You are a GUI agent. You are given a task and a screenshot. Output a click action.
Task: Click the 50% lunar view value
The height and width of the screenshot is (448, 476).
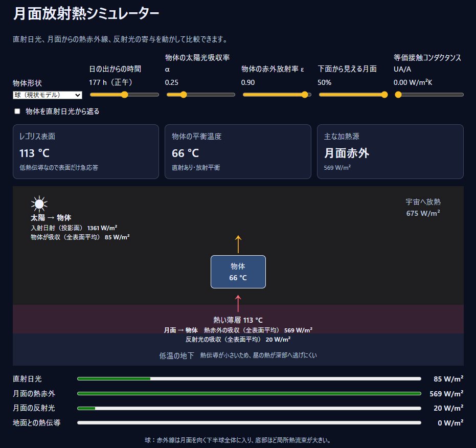coord(324,82)
